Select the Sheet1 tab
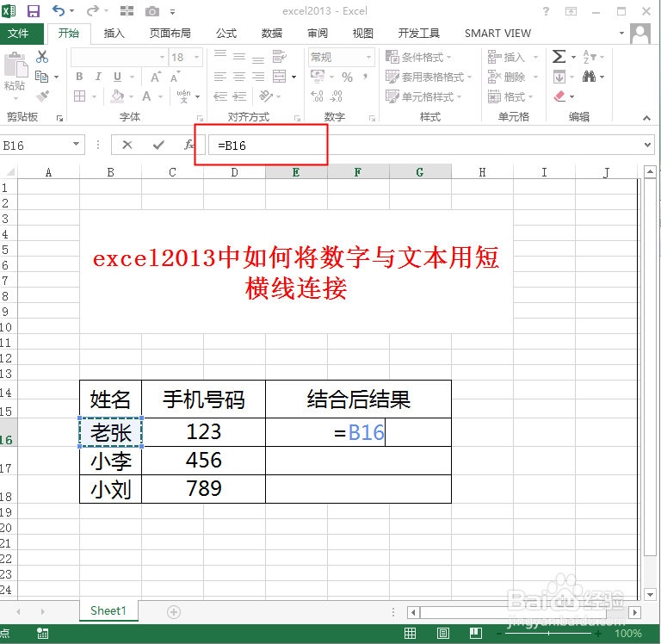The width and height of the screenshot is (661, 644). 108,610
